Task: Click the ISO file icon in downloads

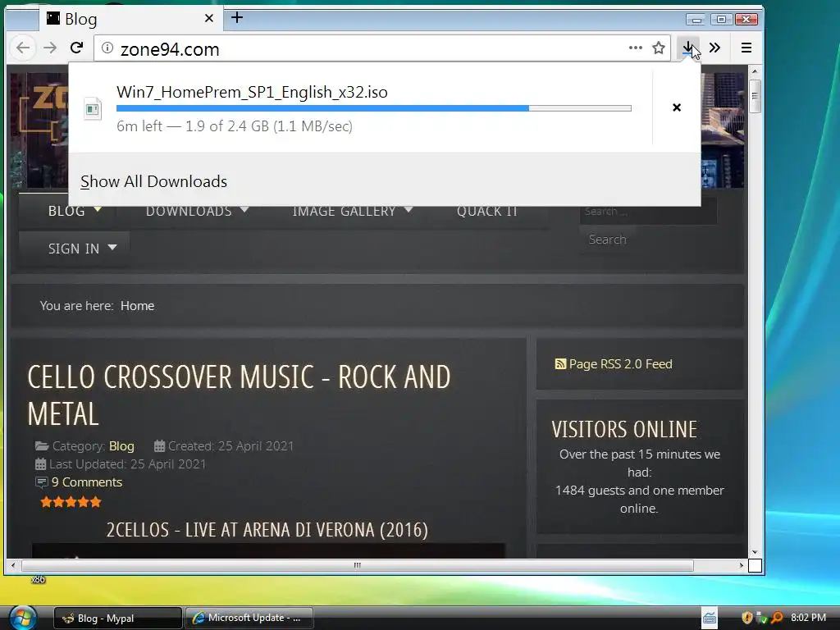Action: tap(93, 109)
